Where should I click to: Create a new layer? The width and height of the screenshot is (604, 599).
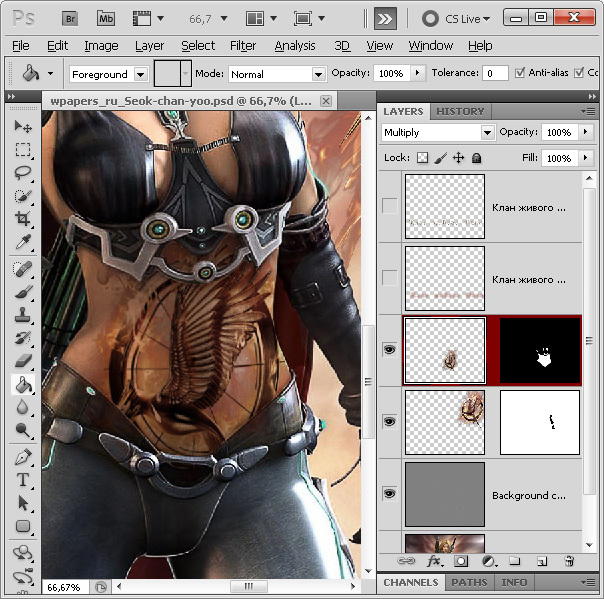(x=542, y=561)
